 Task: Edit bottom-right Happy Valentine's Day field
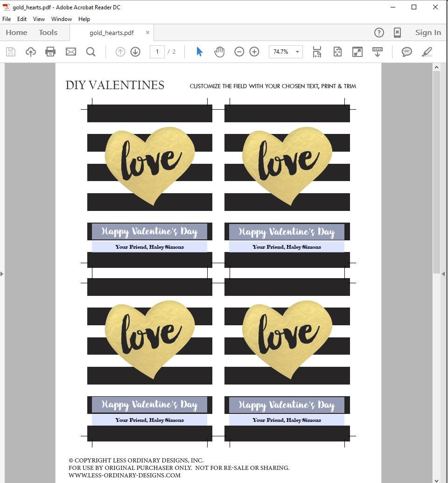(287, 405)
